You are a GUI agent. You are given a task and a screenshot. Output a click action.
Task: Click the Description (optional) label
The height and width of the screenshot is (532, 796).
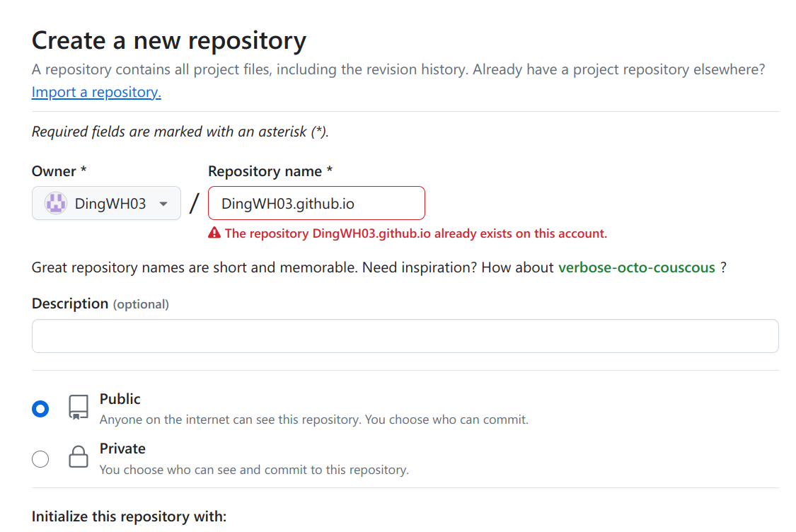pyautogui.click(x=100, y=303)
